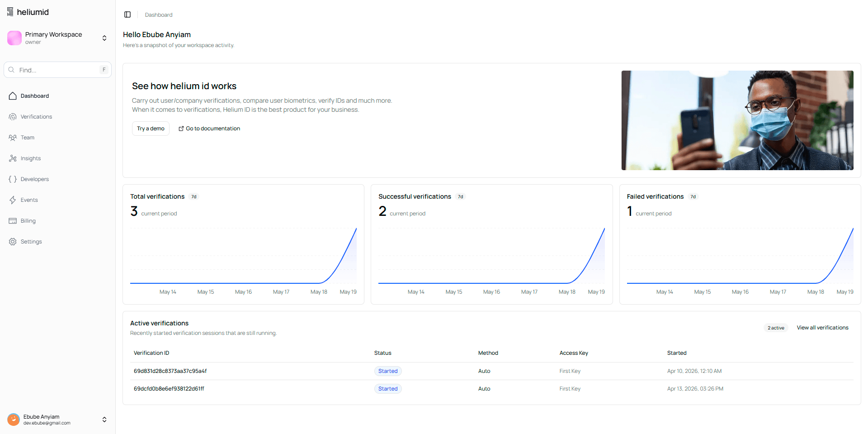Click the Status column header

point(382,353)
